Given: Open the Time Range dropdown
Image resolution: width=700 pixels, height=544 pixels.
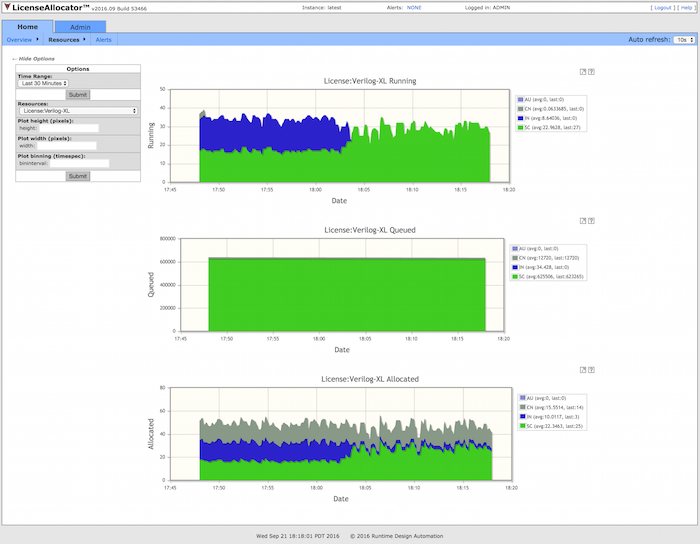Looking at the screenshot, I should (44, 83).
